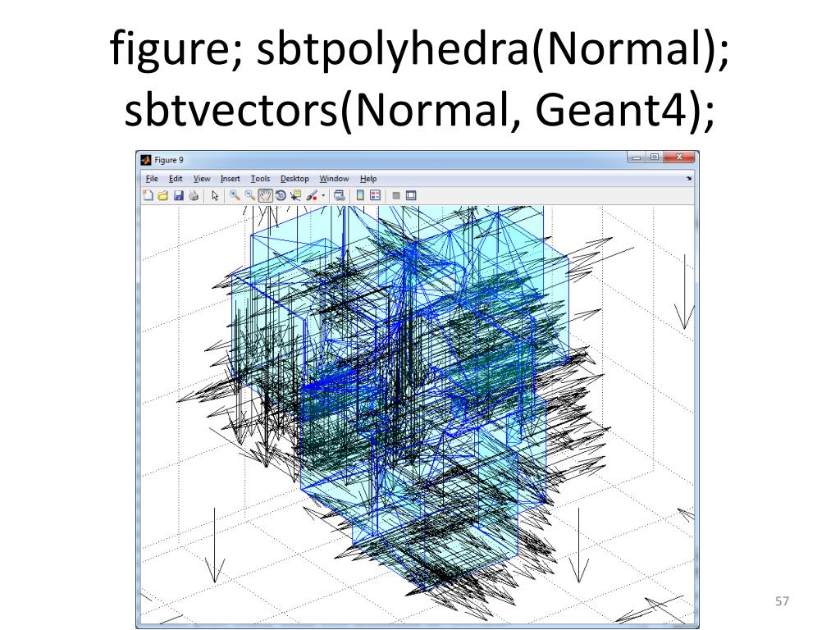Open a file via folder icon
The width and height of the screenshot is (840, 630).
pos(163,195)
